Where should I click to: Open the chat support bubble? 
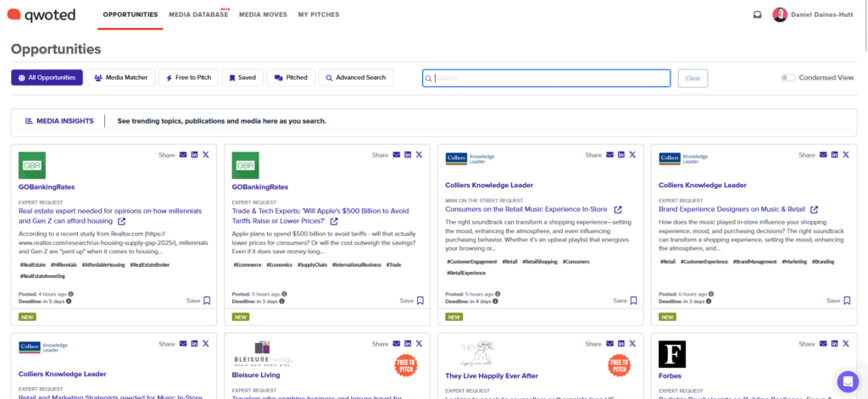point(848,381)
